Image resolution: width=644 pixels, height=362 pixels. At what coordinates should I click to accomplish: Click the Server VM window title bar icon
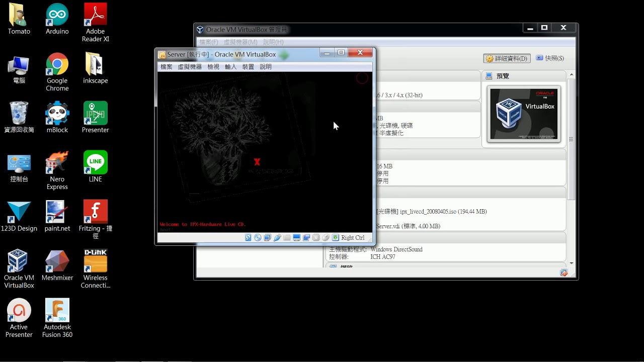point(162,54)
